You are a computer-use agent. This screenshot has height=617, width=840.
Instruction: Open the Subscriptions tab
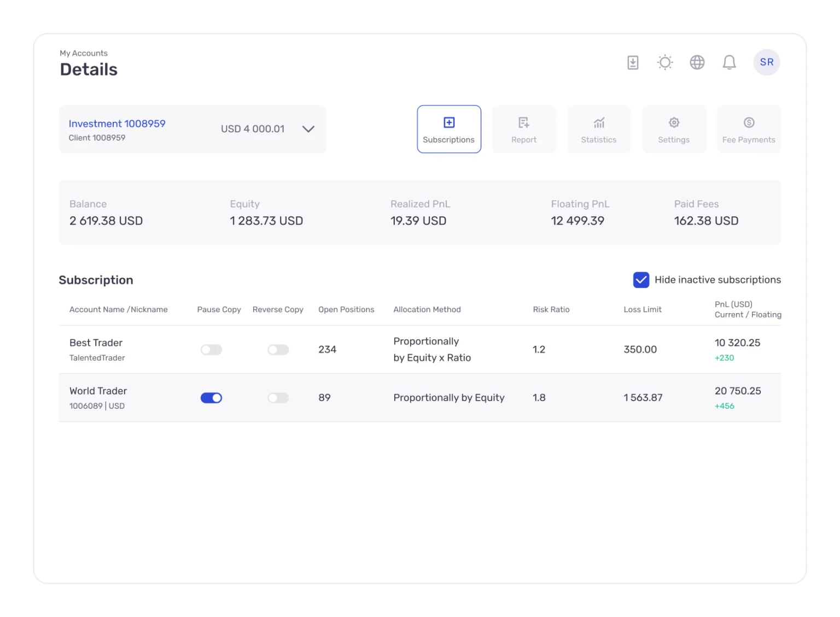[449, 129]
